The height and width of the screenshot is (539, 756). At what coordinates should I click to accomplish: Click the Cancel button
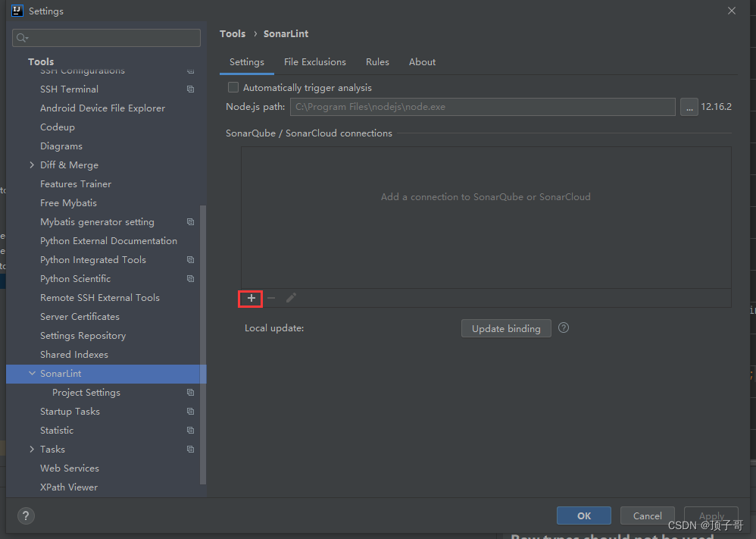click(x=648, y=515)
